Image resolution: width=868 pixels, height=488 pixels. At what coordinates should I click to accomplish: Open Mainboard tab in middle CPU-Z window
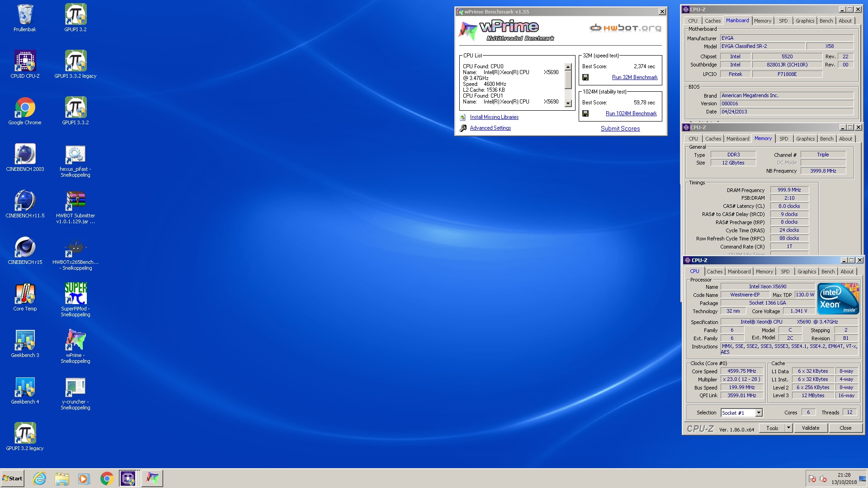click(x=738, y=139)
